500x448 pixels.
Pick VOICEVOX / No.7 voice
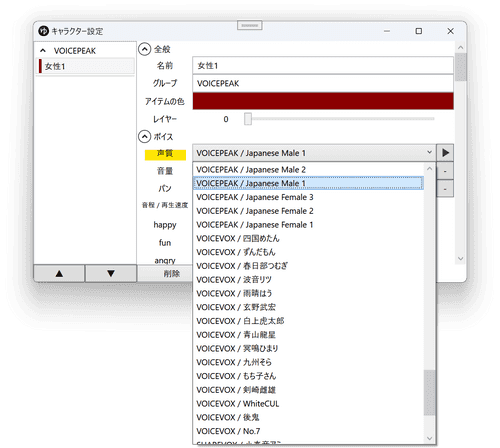[308, 431]
